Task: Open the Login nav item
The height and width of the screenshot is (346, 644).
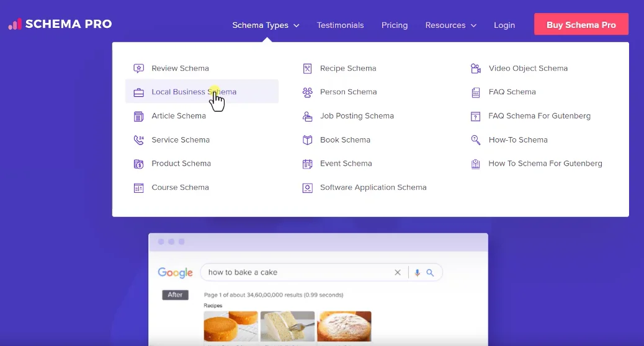Action: (504, 25)
